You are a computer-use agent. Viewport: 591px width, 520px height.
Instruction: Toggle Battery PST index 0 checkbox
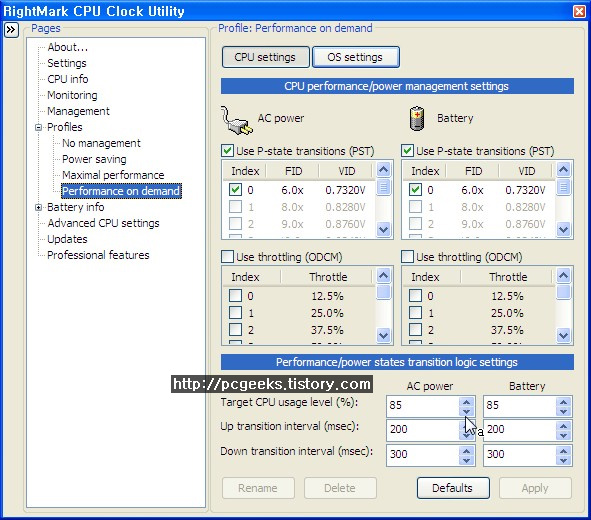415,189
